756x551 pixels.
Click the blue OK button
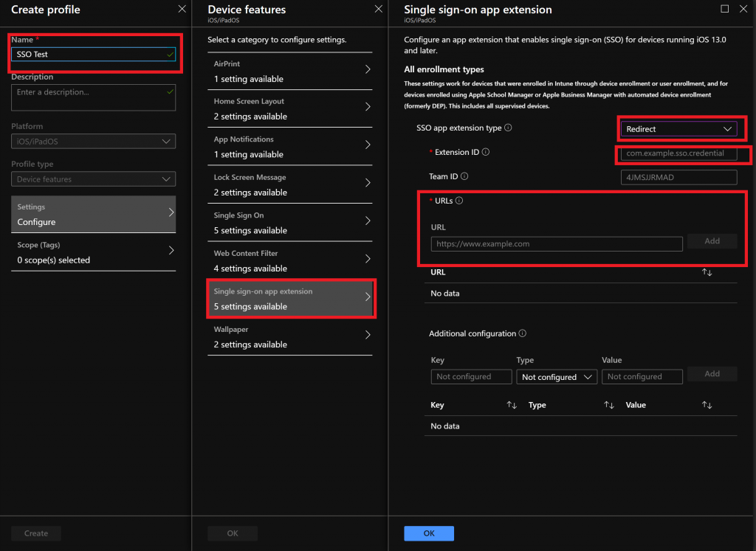(428, 533)
